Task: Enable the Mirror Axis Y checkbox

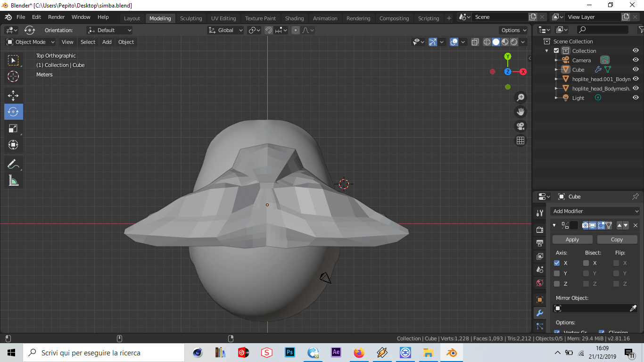Action: coord(557,273)
